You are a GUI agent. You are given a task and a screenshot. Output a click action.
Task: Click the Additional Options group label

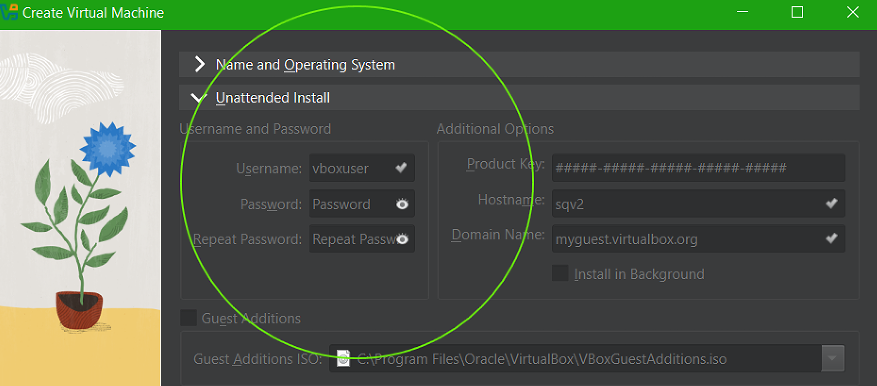(495, 129)
